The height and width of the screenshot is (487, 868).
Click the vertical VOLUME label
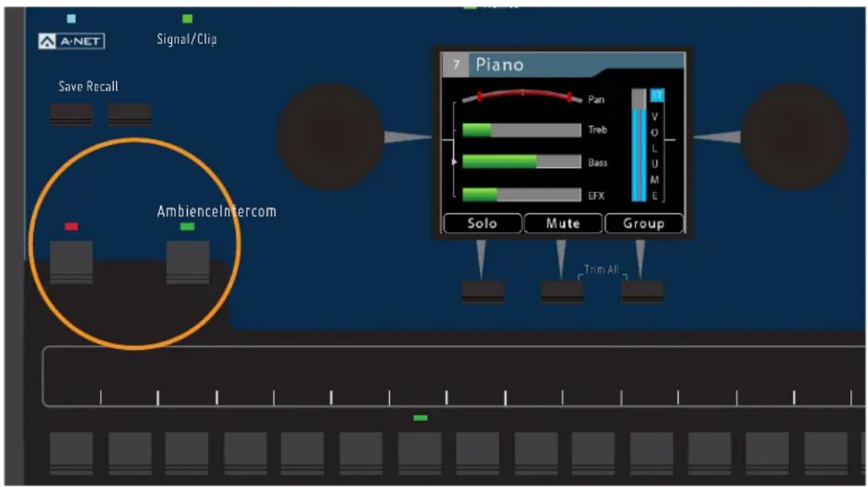tap(655, 156)
